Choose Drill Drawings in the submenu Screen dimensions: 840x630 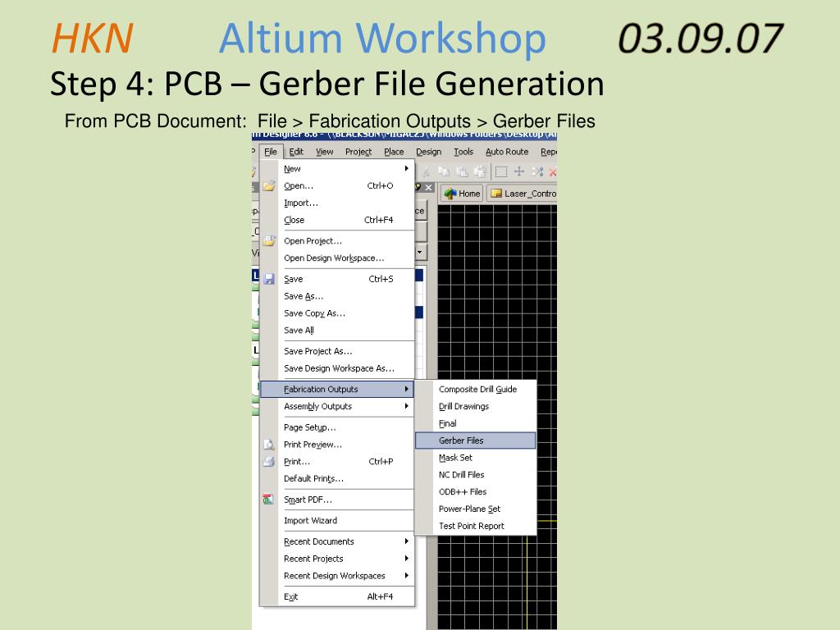[475, 407]
